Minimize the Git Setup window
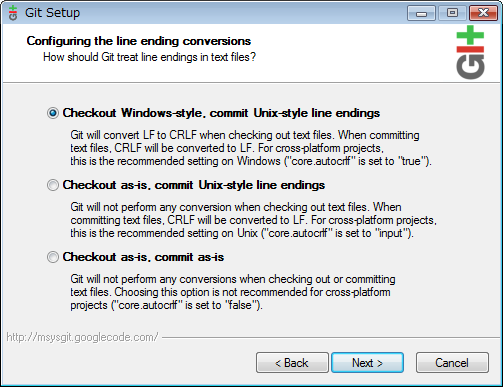This screenshot has height=387, width=503. click(x=421, y=13)
